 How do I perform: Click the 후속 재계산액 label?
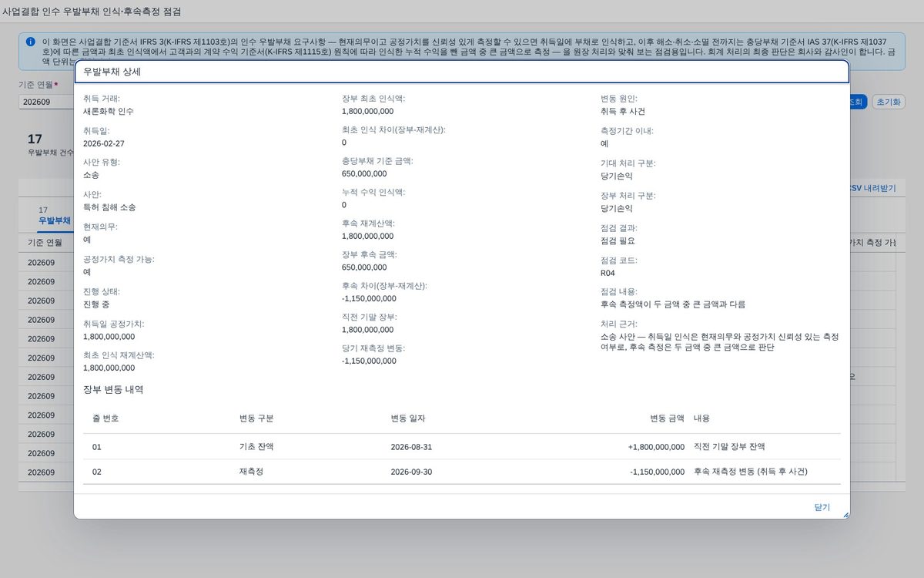pyautogui.click(x=368, y=223)
